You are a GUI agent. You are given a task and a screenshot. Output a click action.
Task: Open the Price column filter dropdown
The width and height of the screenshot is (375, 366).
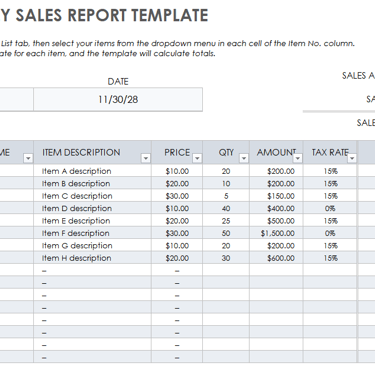click(x=197, y=158)
